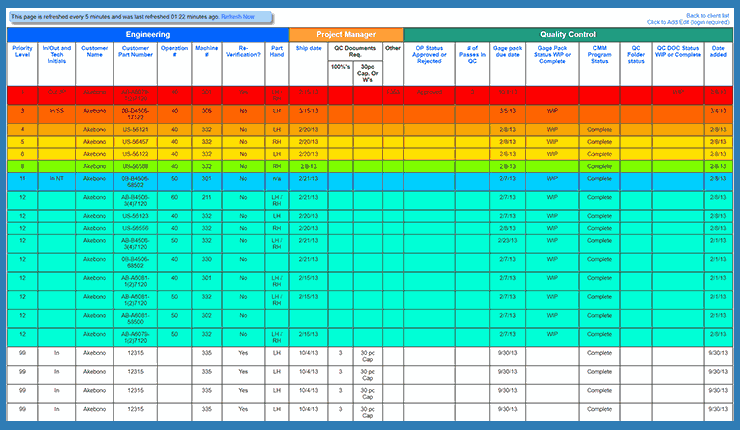Click the Refresh Now link
Screen dimensions: 740x430
238,17
